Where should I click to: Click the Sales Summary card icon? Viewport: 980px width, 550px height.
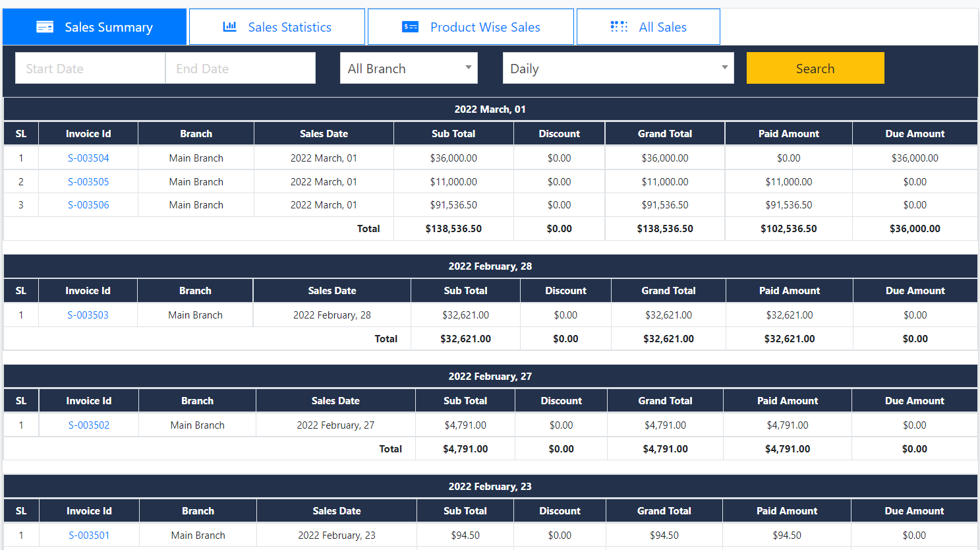pos(45,26)
